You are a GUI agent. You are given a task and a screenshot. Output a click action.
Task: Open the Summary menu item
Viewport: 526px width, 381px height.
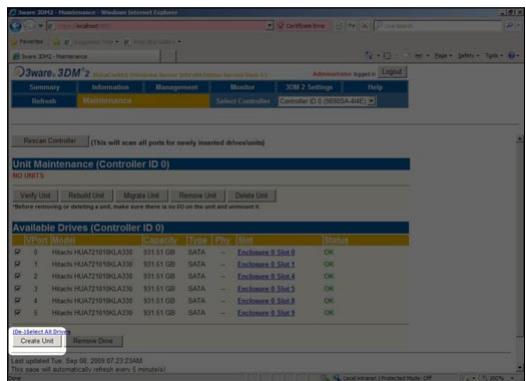[44, 87]
